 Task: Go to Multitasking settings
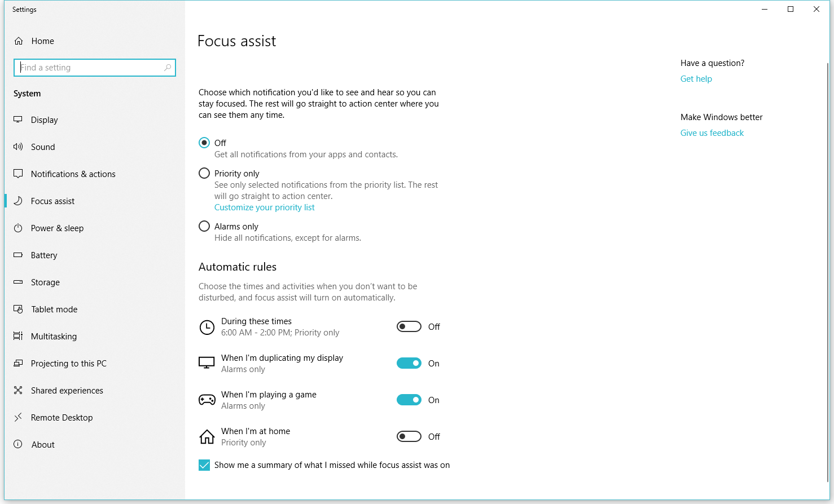[54, 337]
